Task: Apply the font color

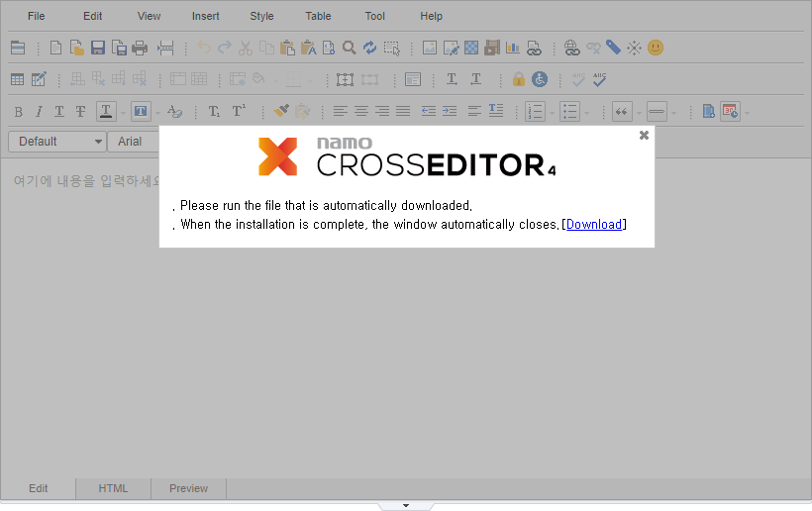Action: pyautogui.click(x=106, y=111)
